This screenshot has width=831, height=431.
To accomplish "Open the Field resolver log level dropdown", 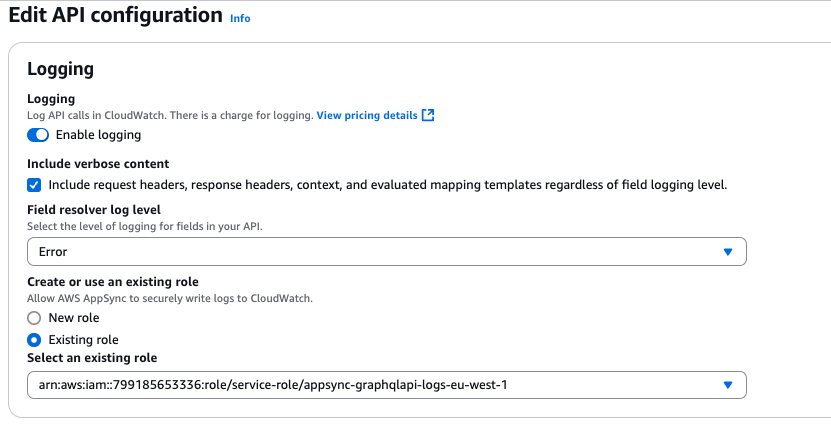I will (x=386, y=252).
